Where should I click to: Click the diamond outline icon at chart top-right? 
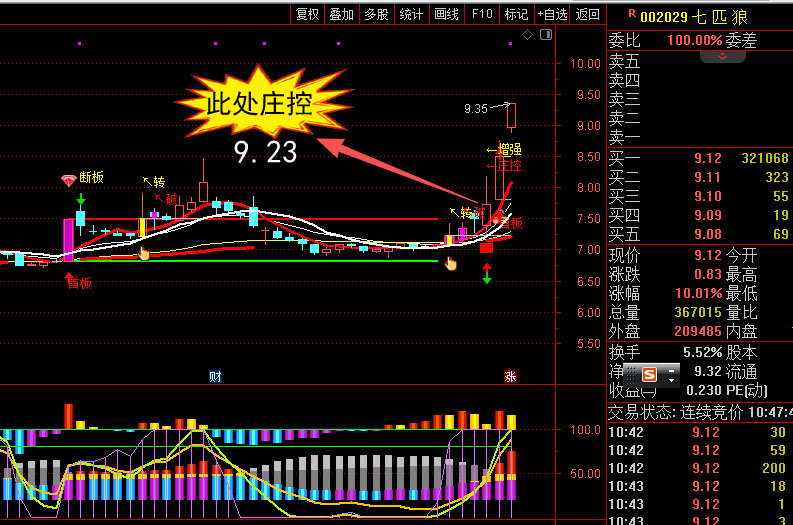[527, 36]
